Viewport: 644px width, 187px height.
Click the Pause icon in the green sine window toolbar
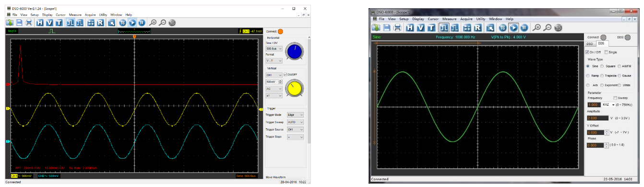tap(525, 28)
